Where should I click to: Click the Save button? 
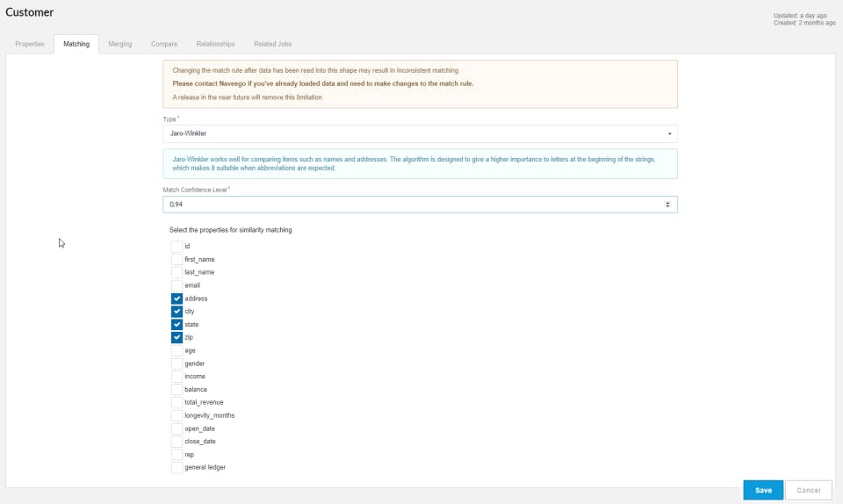[763, 490]
